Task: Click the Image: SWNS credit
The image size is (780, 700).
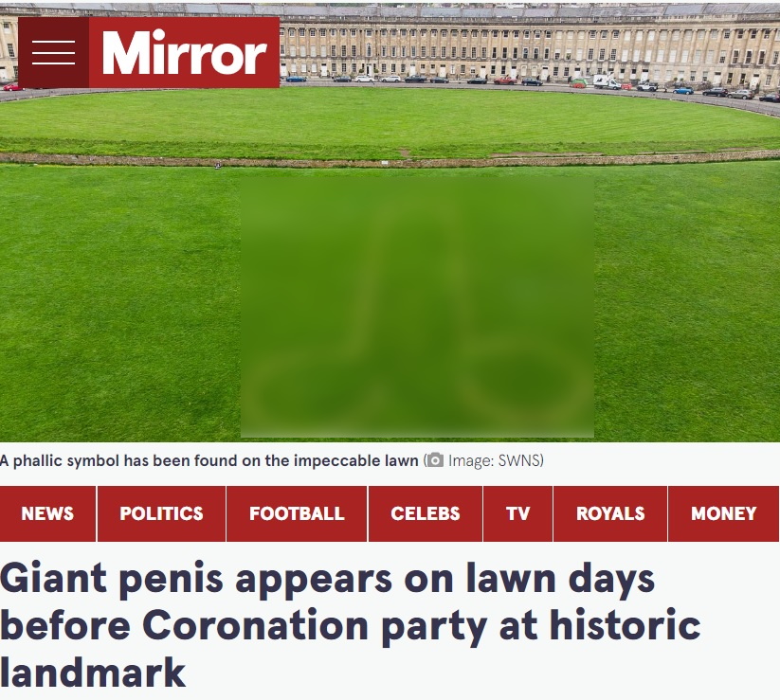Action: [x=495, y=461]
